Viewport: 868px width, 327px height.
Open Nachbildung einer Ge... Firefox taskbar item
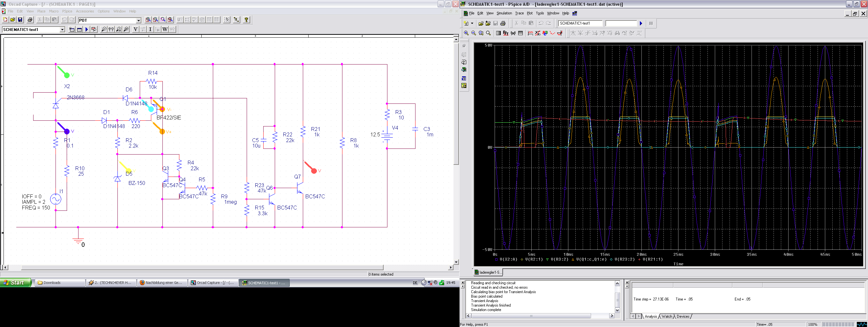pyautogui.click(x=162, y=283)
